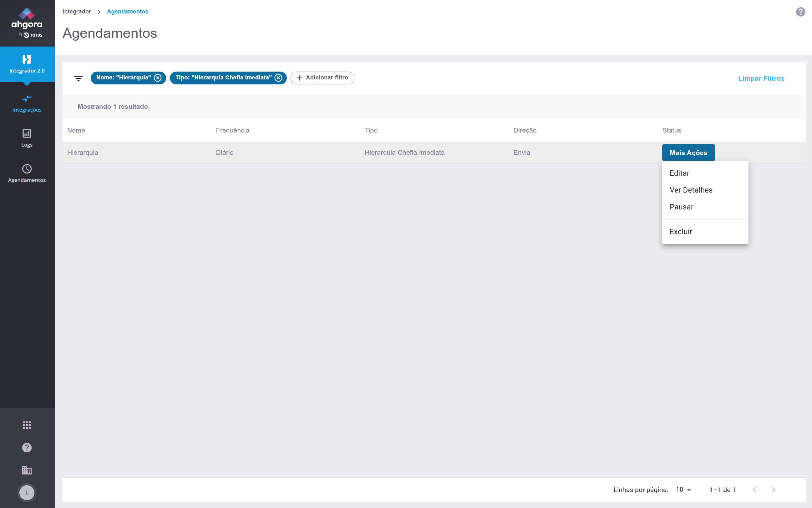The image size is (812, 508).
Task: Select Pausar in the dropdown menu
Action: (681, 207)
